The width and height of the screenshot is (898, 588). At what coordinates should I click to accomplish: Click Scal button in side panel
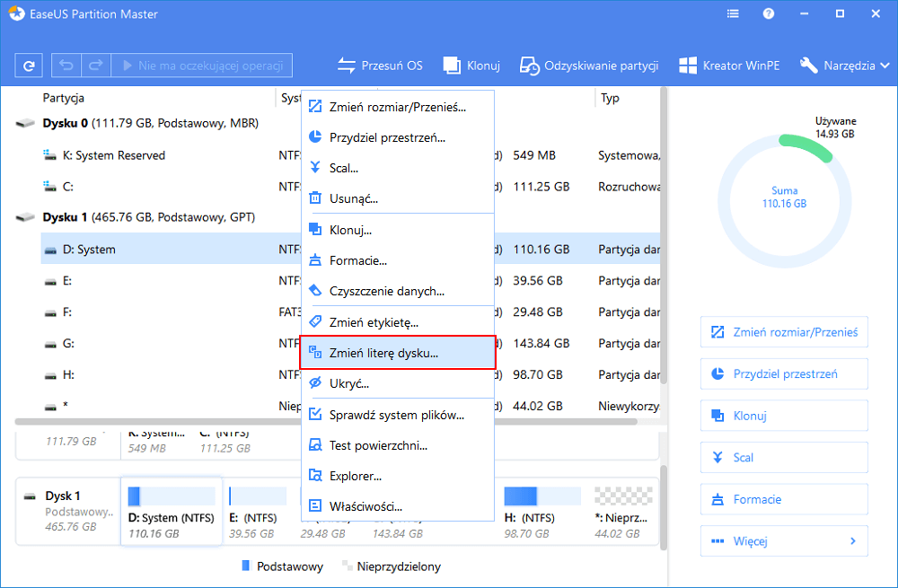pyautogui.click(x=784, y=458)
